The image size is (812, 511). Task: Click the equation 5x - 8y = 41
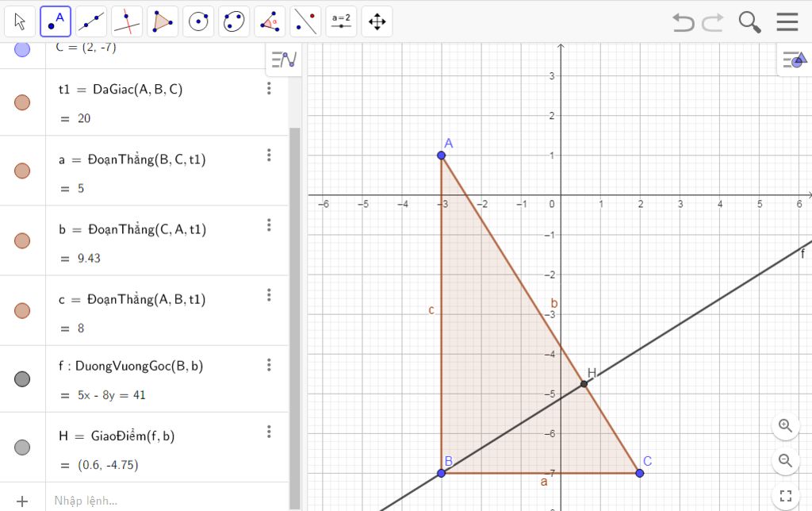pyautogui.click(x=111, y=395)
